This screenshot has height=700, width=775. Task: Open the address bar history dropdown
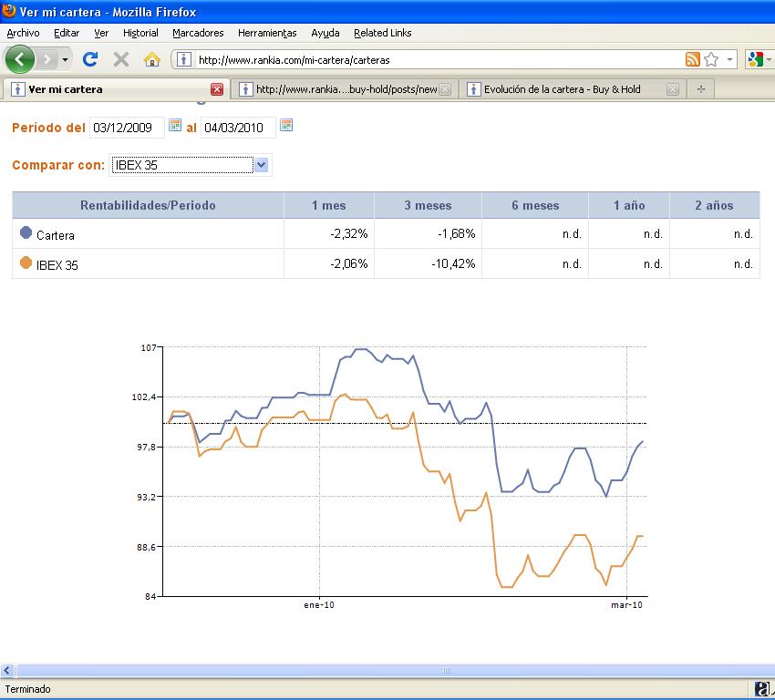[x=729, y=59]
